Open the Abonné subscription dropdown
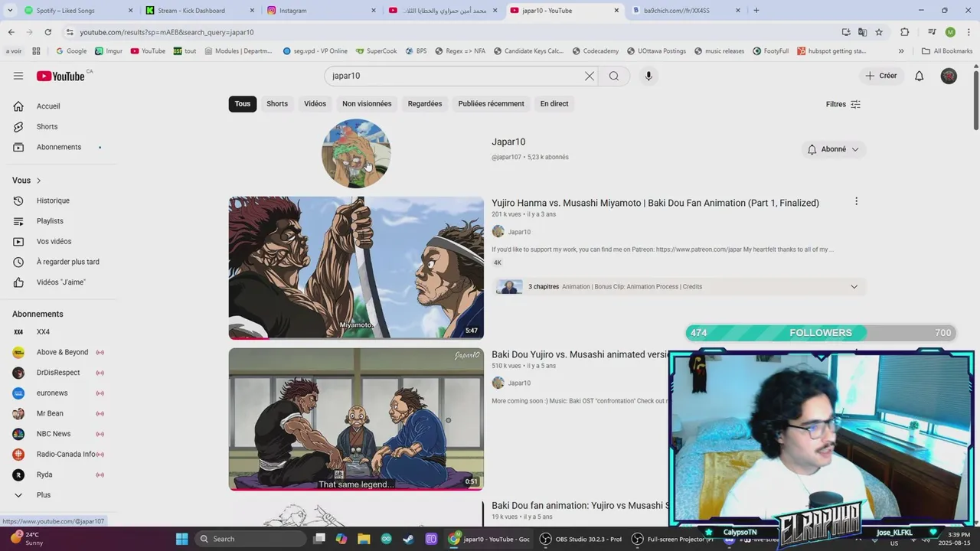Viewport: 980px width, 551px height. [833, 149]
